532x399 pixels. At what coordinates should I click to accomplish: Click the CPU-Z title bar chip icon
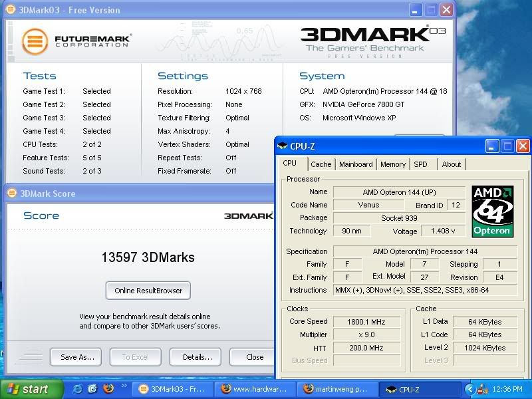click(x=282, y=146)
